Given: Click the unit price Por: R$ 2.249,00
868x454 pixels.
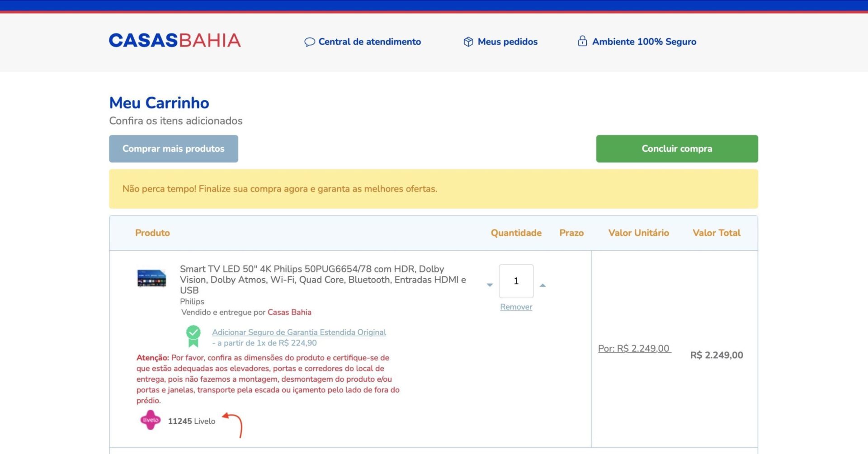Looking at the screenshot, I should click(635, 348).
